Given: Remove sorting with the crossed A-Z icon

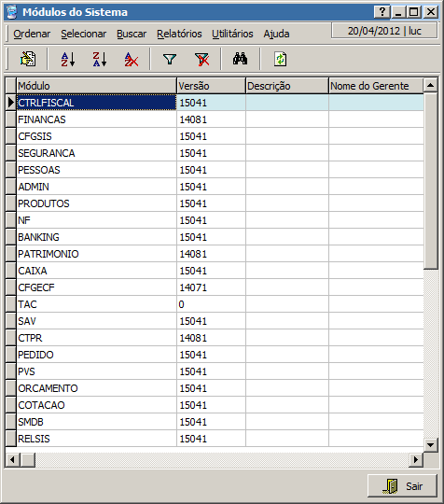Looking at the screenshot, I should (132, 59).
